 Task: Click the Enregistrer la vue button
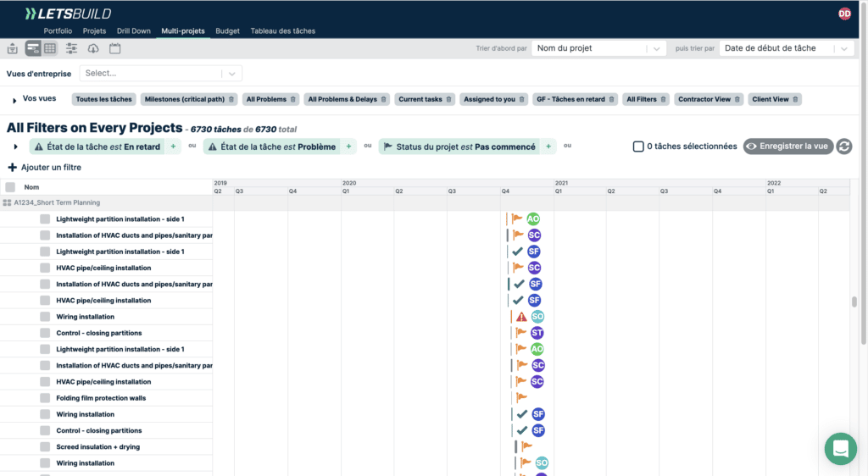[787, 147]
